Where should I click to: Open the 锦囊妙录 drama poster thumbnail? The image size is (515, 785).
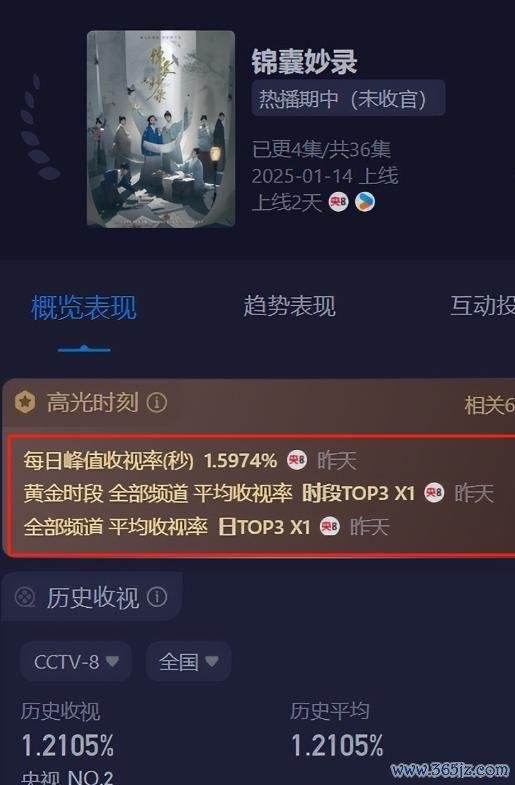click(x=161, y=129)
